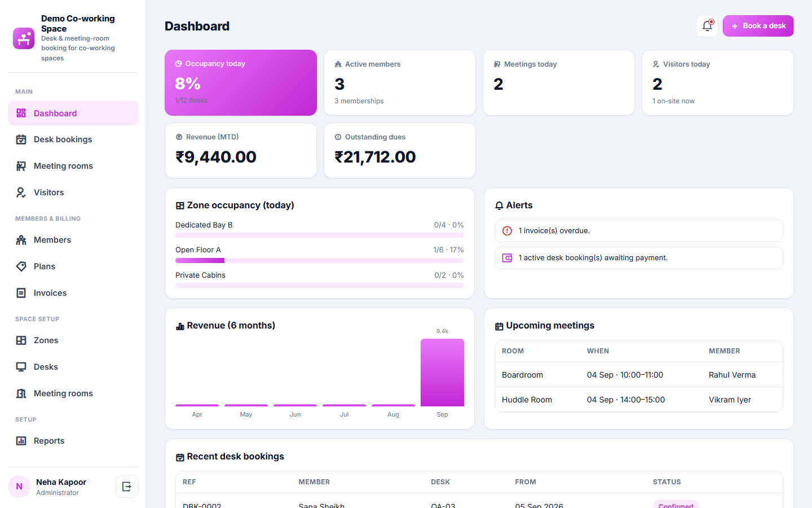Go to Desk bookings in the sidebar
Viewport: 812px width, 508px height.
tap(73, 139)
